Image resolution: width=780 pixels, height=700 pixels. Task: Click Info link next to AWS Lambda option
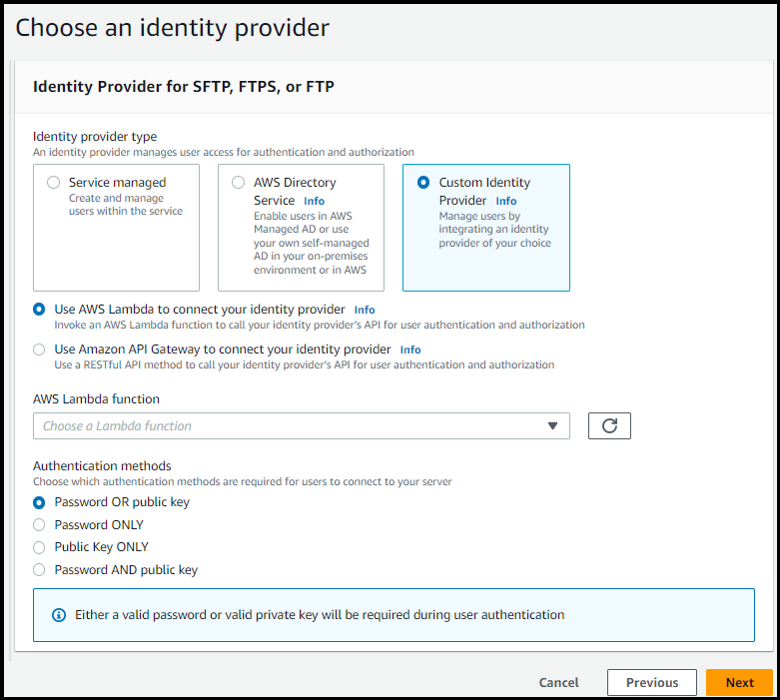point(365,311)
